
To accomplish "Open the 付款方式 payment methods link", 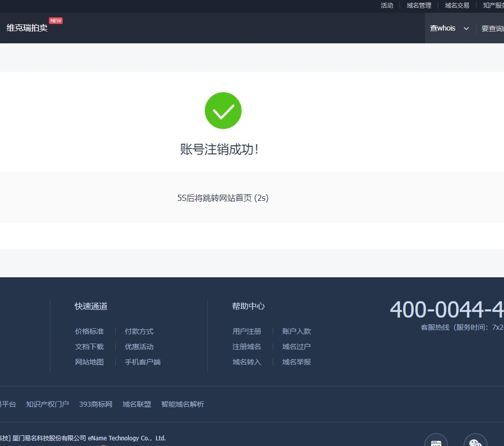I will pos(139,331).
